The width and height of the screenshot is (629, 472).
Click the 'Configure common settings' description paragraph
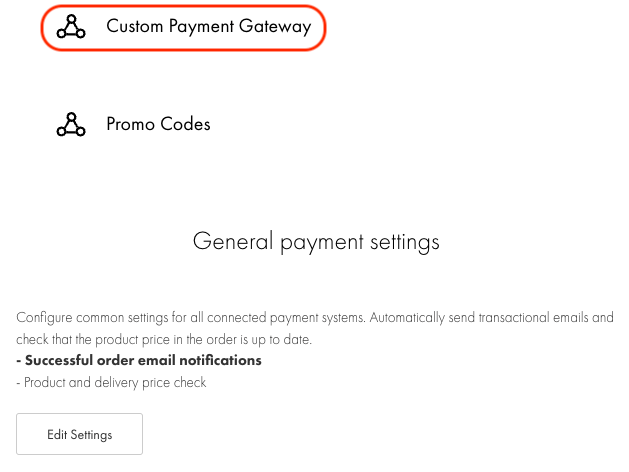point(315,328)
